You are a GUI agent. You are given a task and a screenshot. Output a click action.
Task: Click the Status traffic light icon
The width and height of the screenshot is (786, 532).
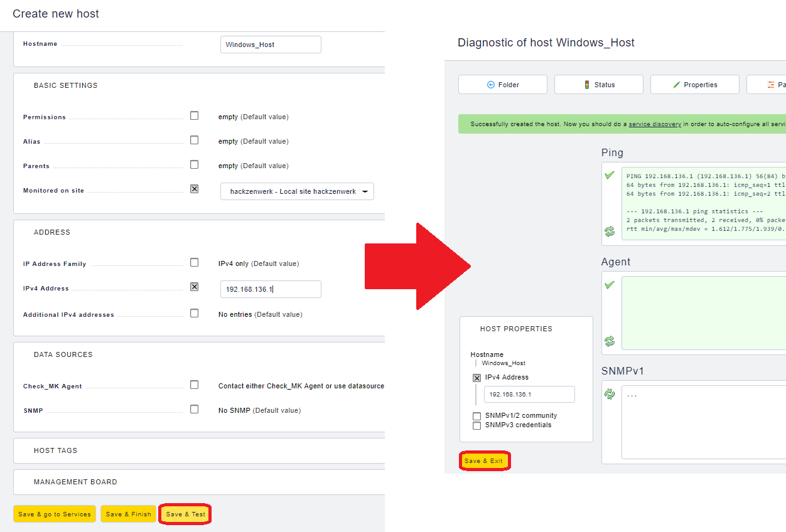[587, 85]
